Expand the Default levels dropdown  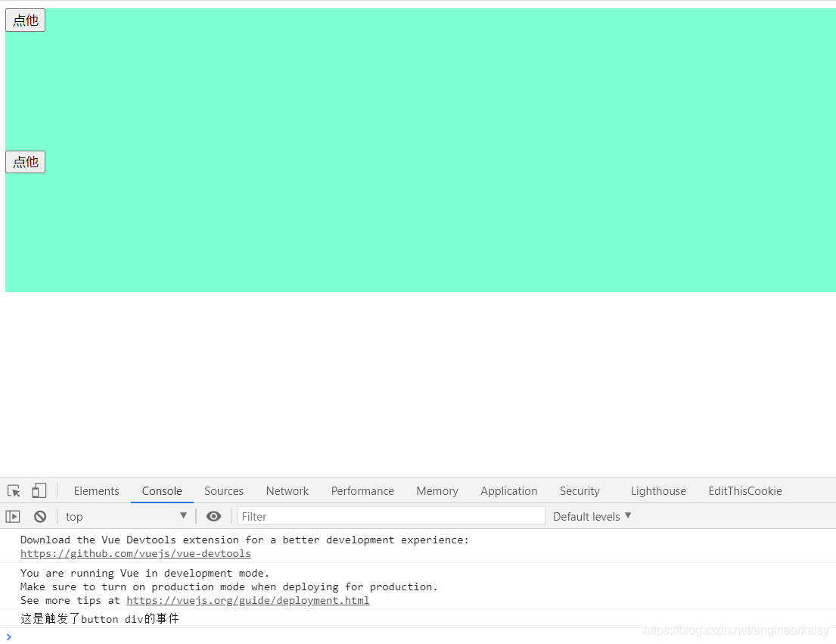click(592, 516)
